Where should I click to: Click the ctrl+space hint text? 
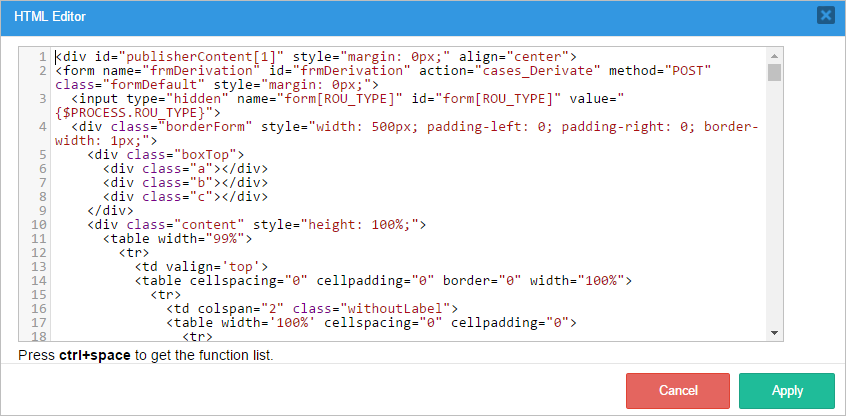[x=145, y=355]
